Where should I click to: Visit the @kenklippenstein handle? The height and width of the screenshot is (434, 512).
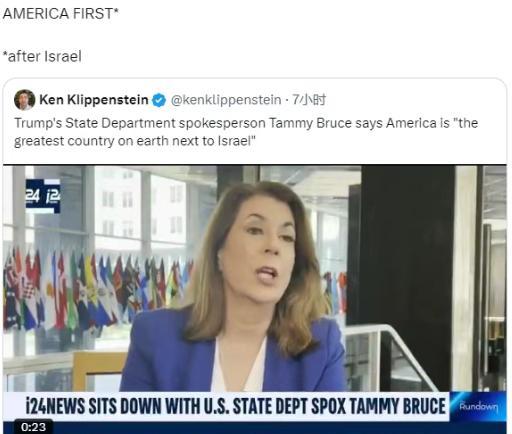coord(226,100)
